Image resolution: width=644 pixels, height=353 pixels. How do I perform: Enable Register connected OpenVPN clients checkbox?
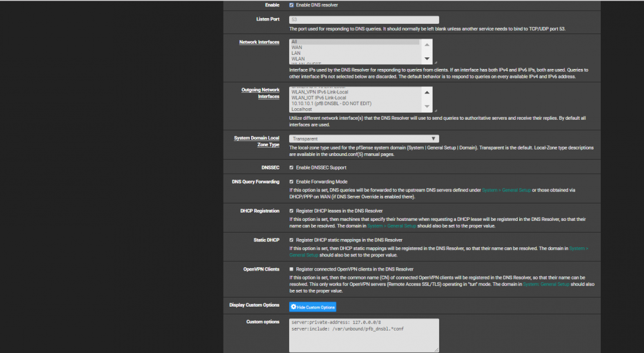tap(291, 269)
